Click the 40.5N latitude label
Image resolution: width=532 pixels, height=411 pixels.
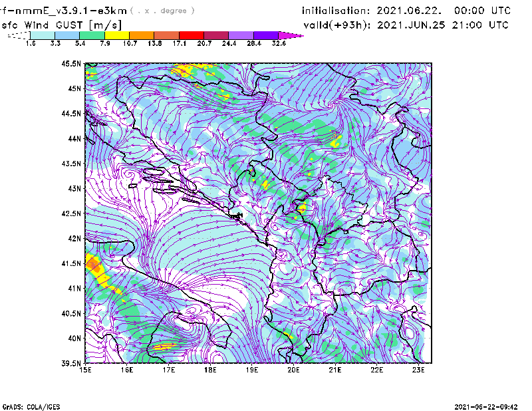click(x=71, y=313)
